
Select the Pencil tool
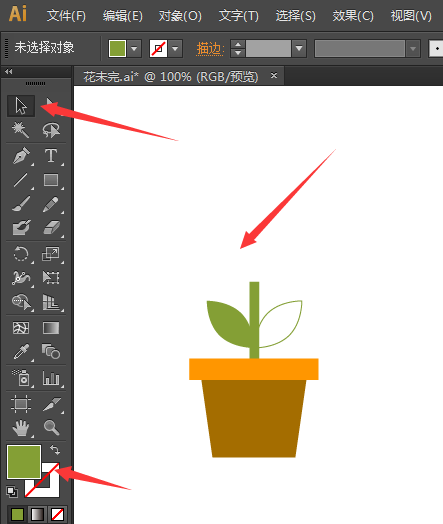(x=51, y=204)
